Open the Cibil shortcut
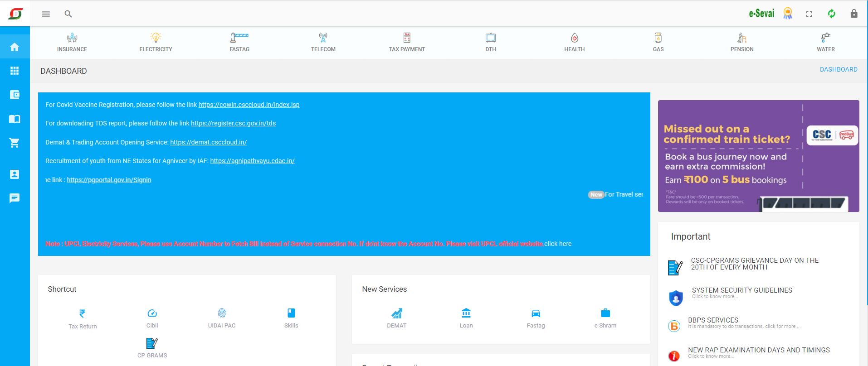Viewport: 868px width, 366px height. point(152,318)
